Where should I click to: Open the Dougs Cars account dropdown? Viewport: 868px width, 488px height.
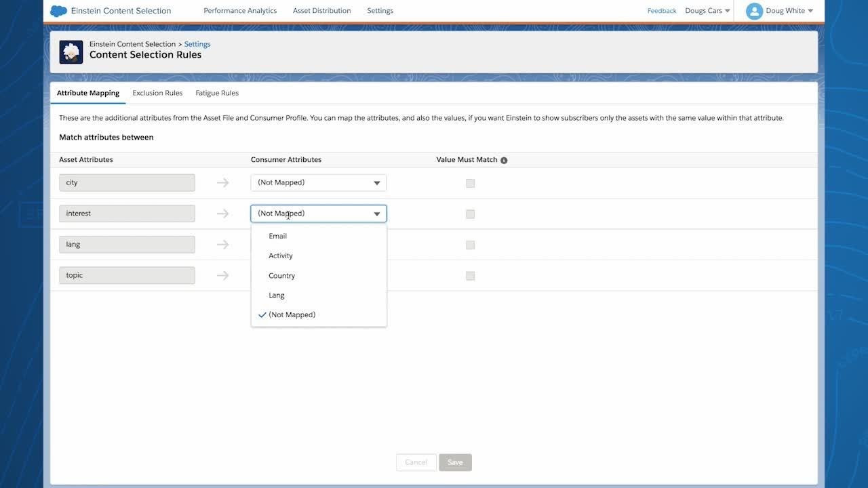pyautogui.click(x=707, y=11)
